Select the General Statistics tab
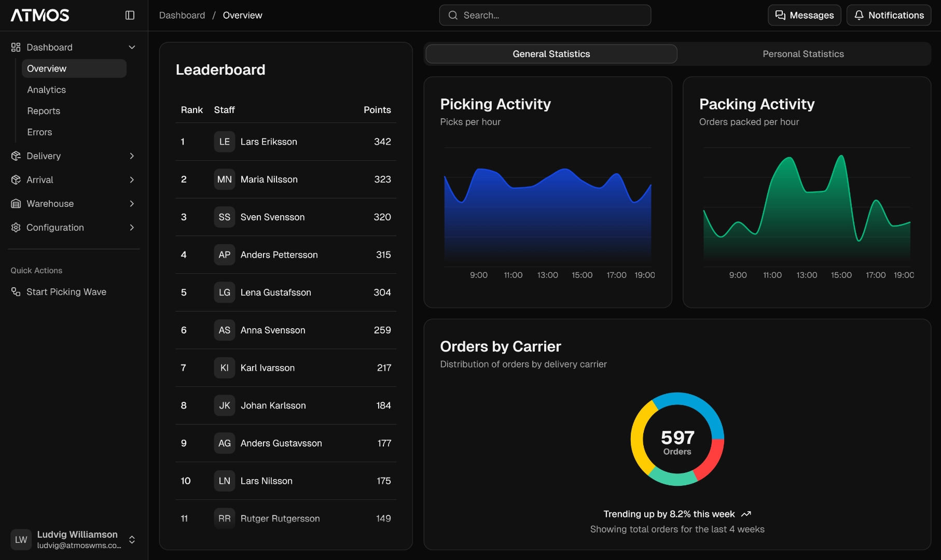Image resolution: width=941 pixels, height=560 pixels. 551,54
